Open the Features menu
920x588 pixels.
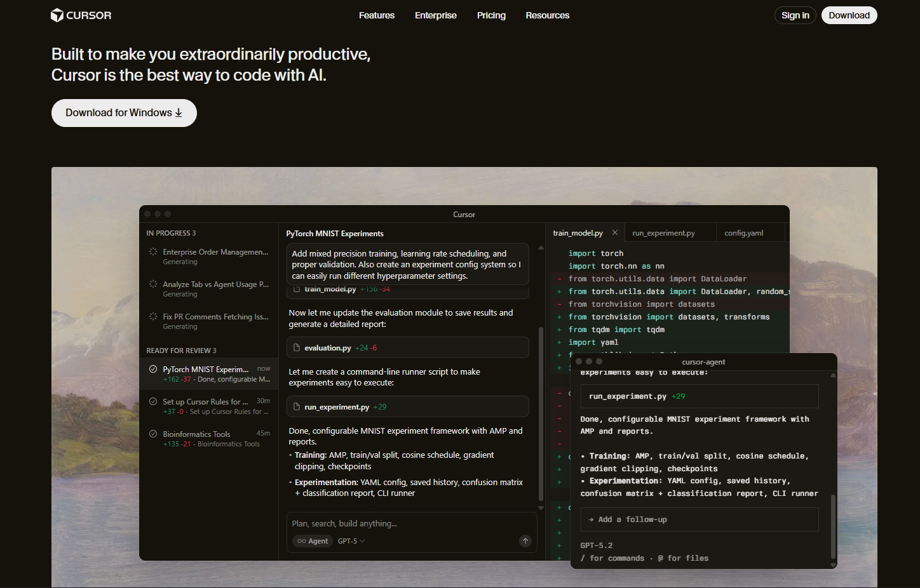[x=377, y=15]
